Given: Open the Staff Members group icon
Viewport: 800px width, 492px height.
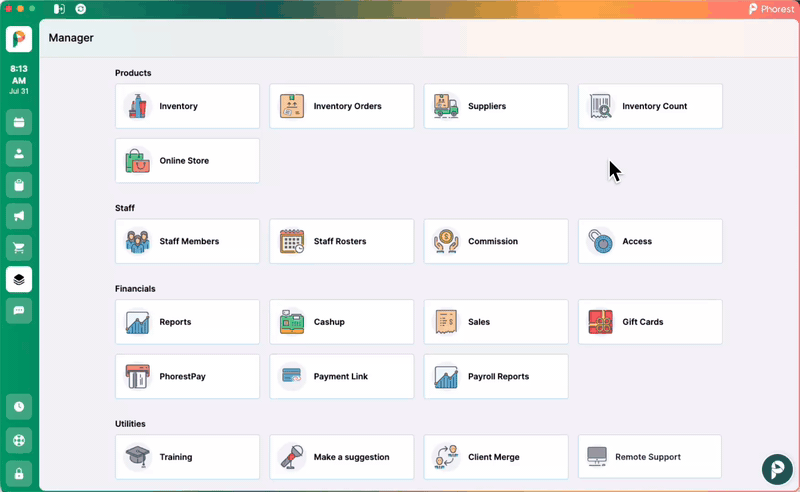Looking at the screenshot, I should 138,241.
